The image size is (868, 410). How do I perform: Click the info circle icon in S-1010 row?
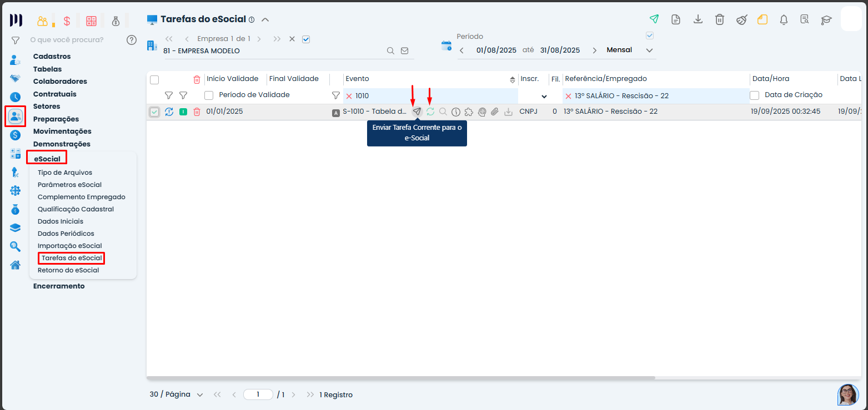pyautogui.click(x=456, y=112)
